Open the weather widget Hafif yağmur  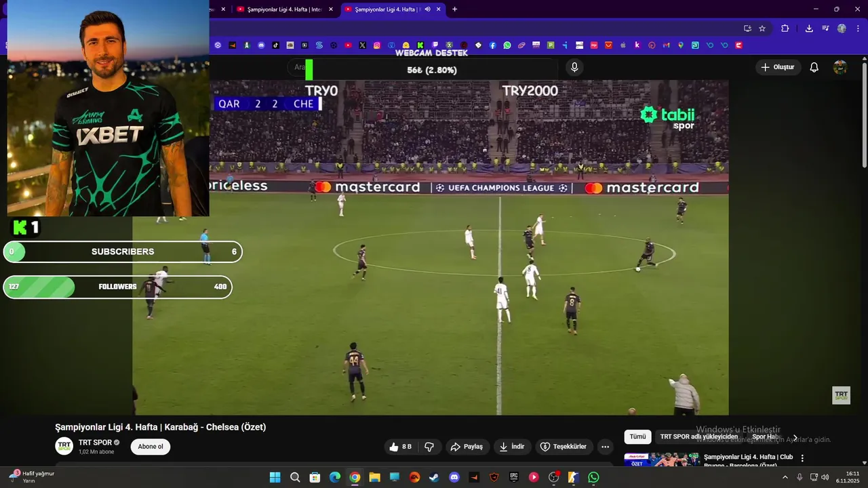click(33, 477)
